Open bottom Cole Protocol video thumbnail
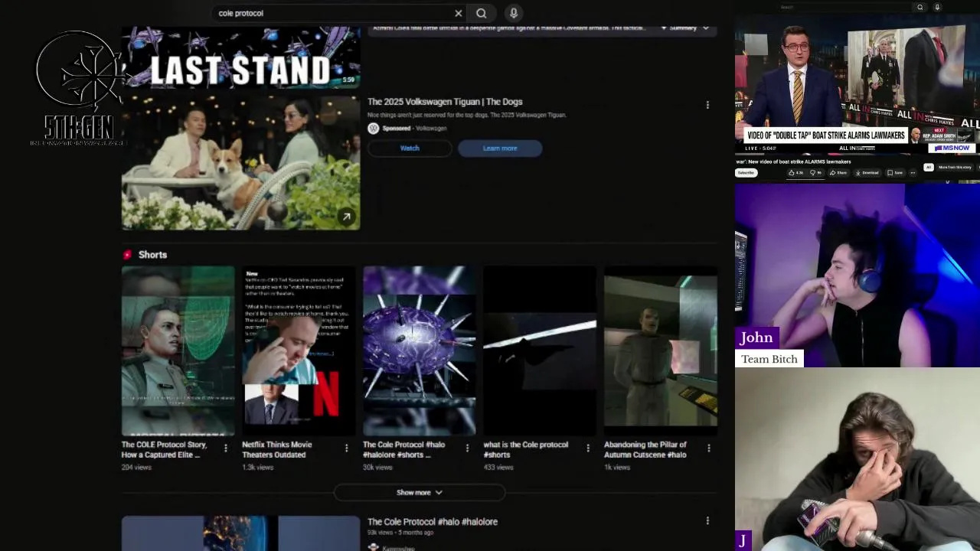 tap(240, 533)
